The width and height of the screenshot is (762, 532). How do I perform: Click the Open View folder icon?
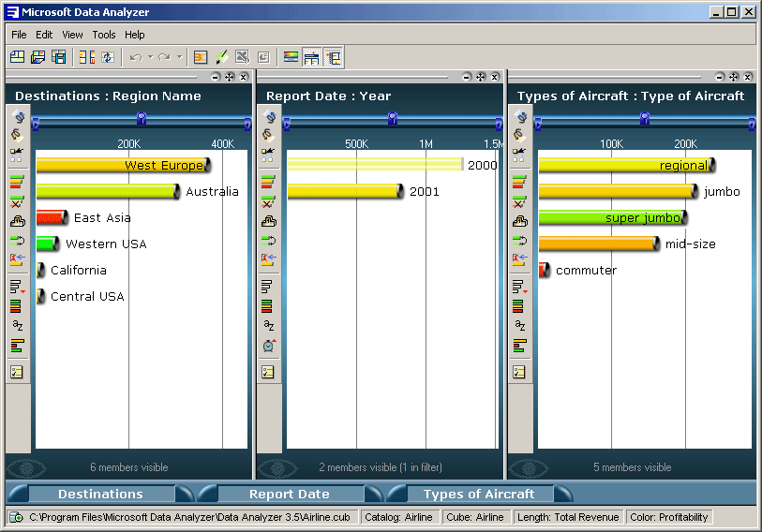coord(37,57)
